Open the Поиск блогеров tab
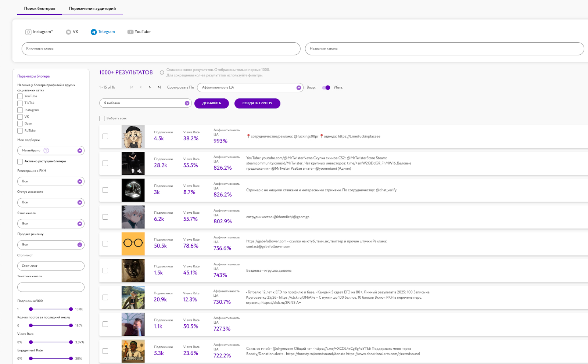This screenshot has height=364, width=588. (40, 8)
